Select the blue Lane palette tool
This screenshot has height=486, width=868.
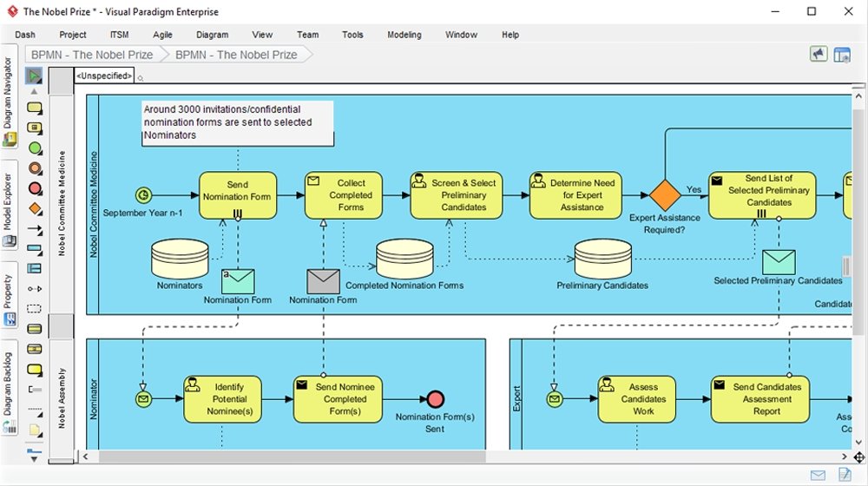35,268
